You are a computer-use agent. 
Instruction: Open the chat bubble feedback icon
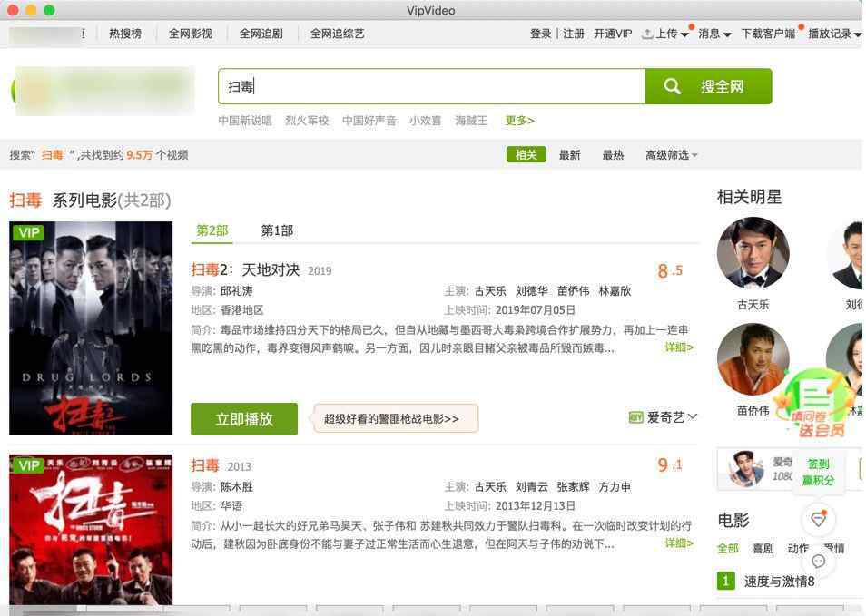(x=819, y=562)
